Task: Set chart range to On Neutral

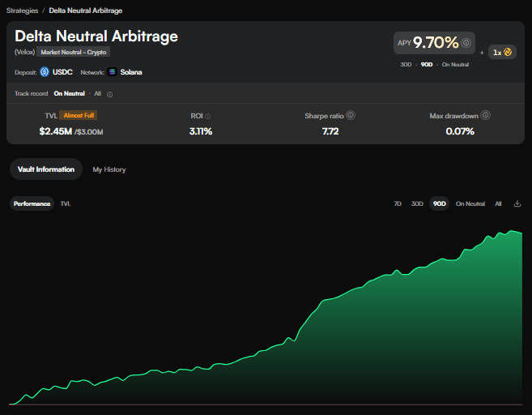Action: (470, 203)
